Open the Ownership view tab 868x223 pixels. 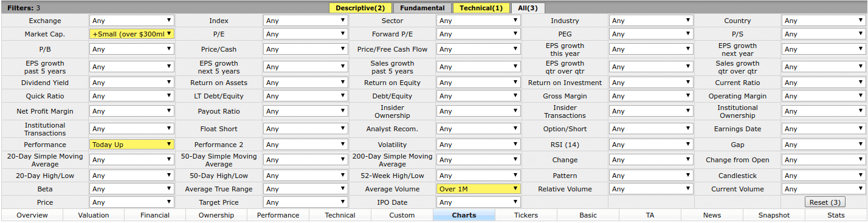tap(216, 215)
